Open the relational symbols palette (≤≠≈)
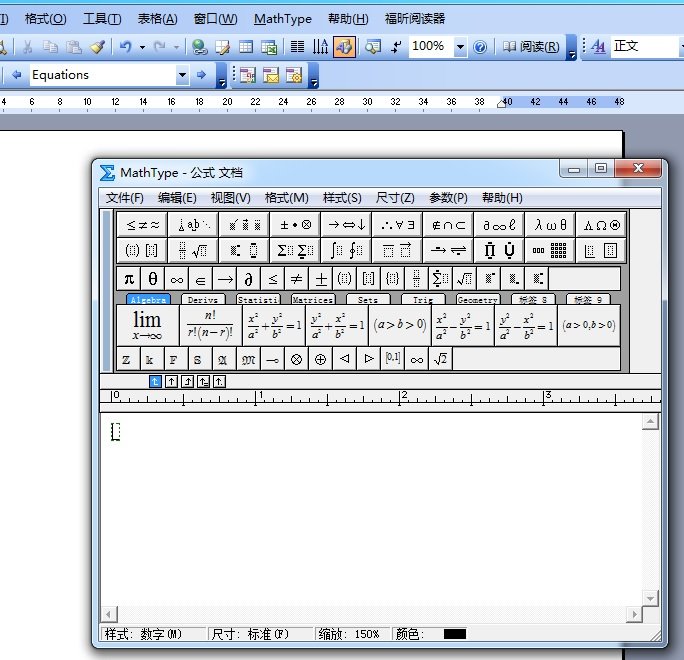The height and width of the screenshot is (660, 684). pos(142,225)
